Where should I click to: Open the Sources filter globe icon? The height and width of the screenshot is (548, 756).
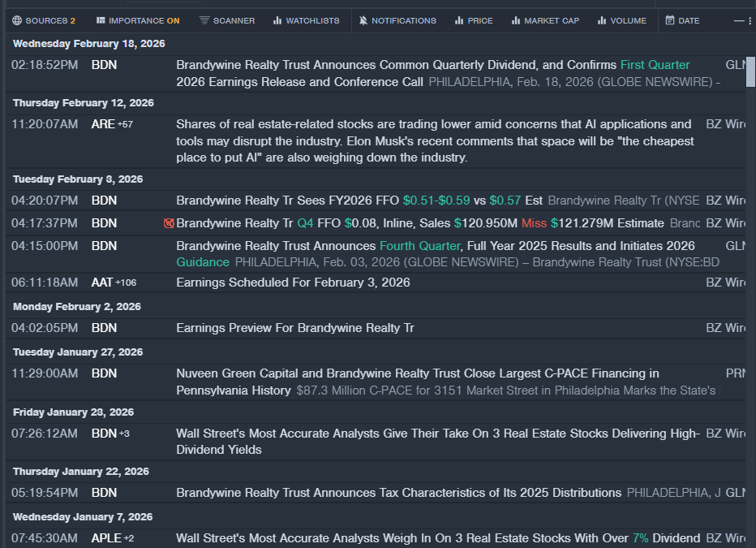pos(17,20)
